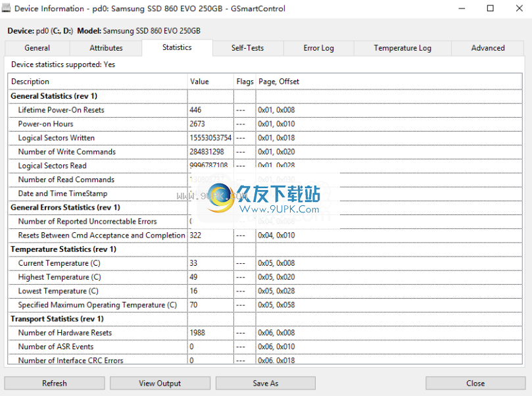Select Number of Reported Uncorrectable Errors row
532x396 pixels.
pyautogui.click(x=265, y=221)
